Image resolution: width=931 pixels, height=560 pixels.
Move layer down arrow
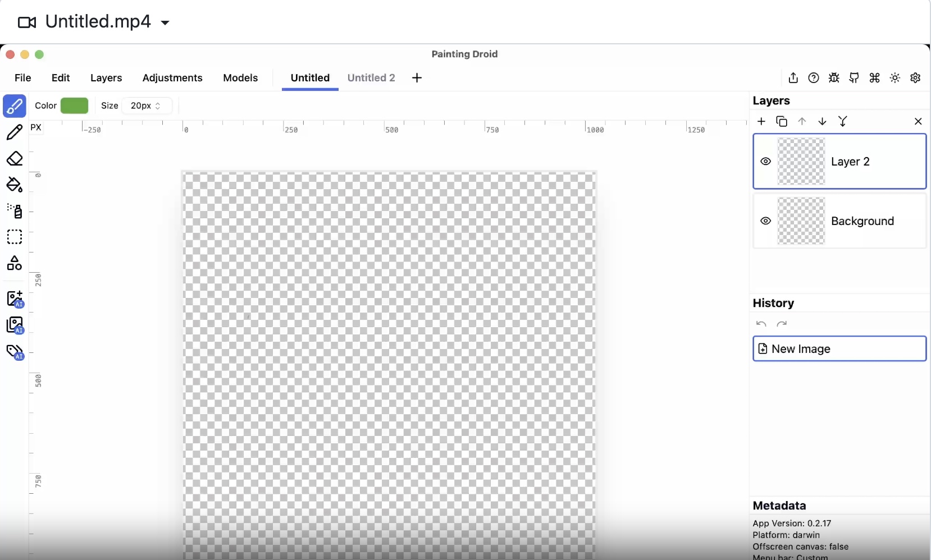click(822, 121)
